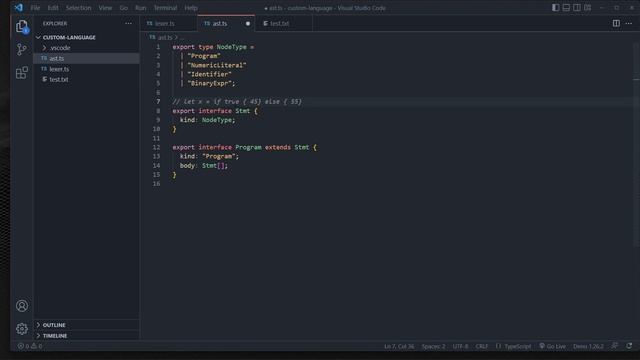
Task: Click the Program interface name on line 12
Action: pyautogui.click(x=248, y=147)
